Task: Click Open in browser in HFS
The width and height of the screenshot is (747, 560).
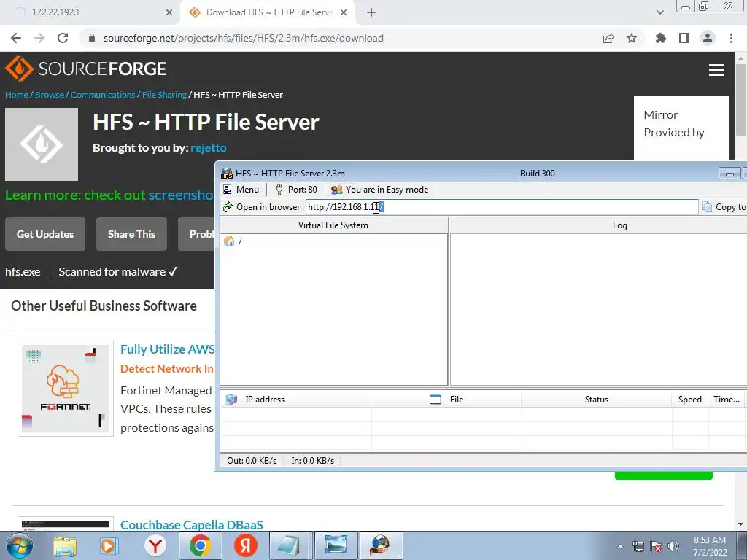Action: 262,207
